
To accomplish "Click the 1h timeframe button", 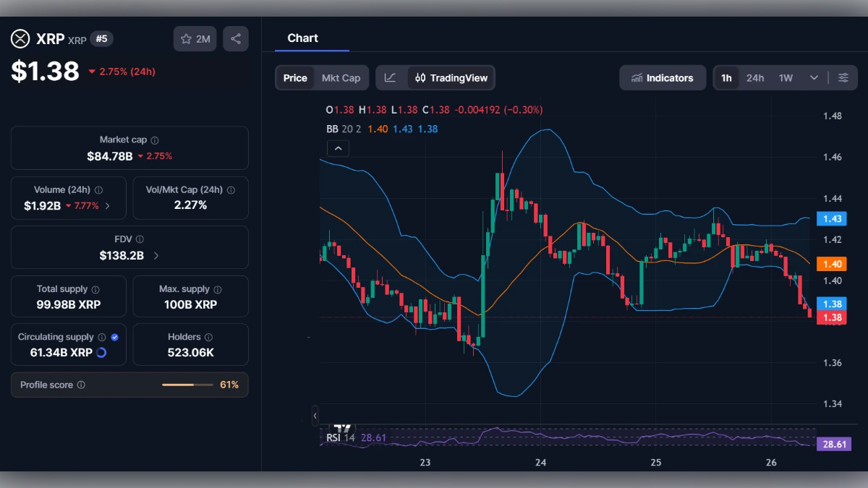I will (726, 77).
